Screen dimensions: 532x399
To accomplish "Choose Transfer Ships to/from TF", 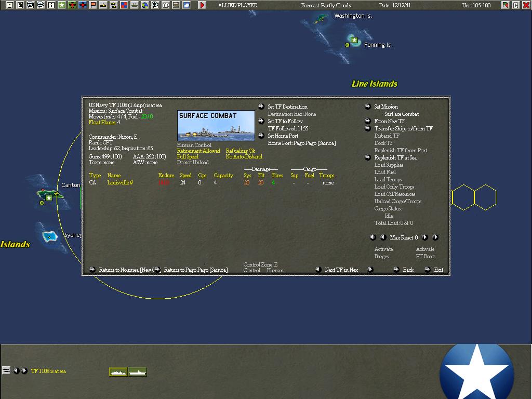I will click(x=403, y=128).
